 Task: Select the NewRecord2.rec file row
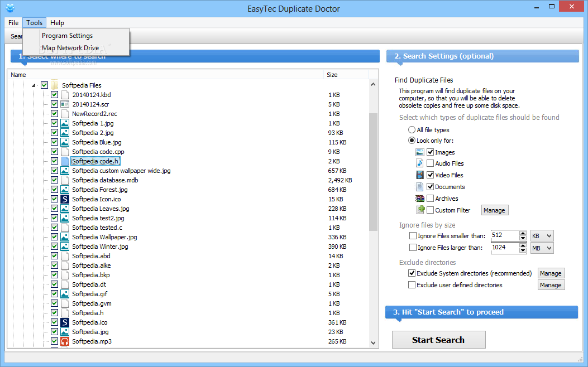click(94, 113)
